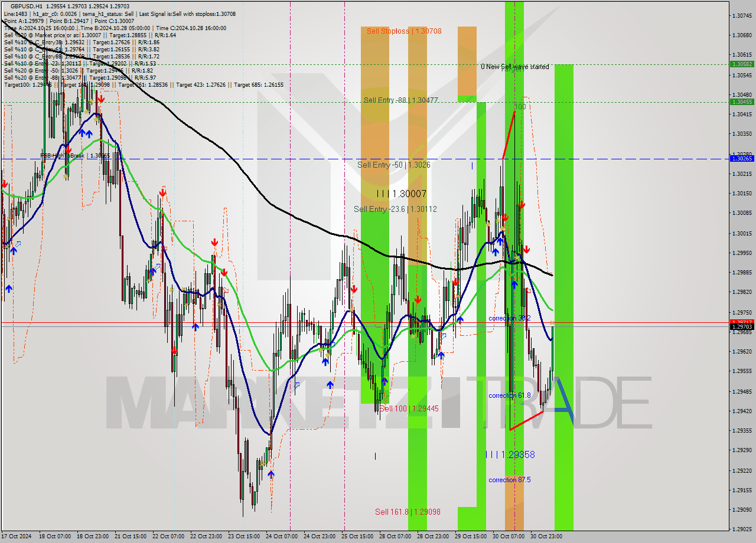Click the 1.29420 price axis value
Image resolution: width=756 pixels, height=543 pixels.
742,411
